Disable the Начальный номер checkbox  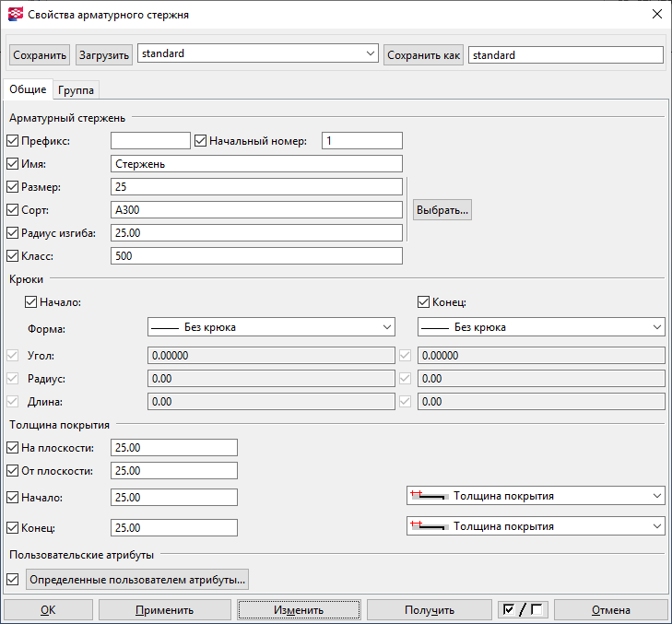pyautogui.click(x=201, y=141)
